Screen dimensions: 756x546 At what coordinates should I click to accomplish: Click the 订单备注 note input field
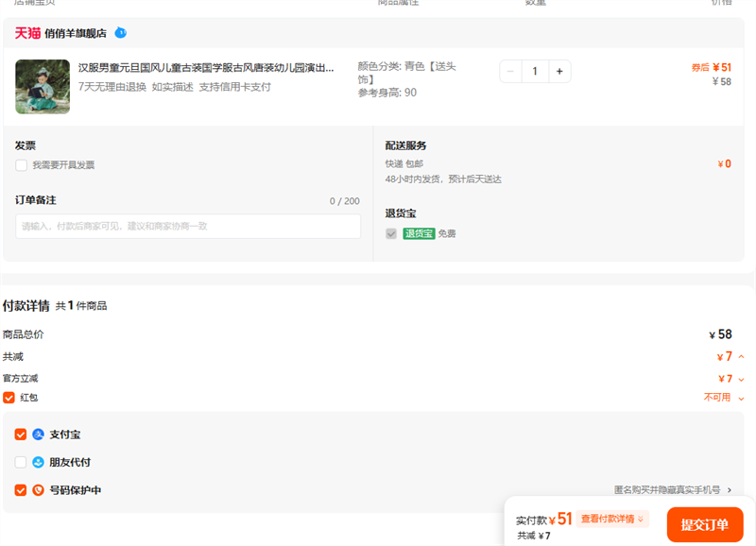coord(188,227)
